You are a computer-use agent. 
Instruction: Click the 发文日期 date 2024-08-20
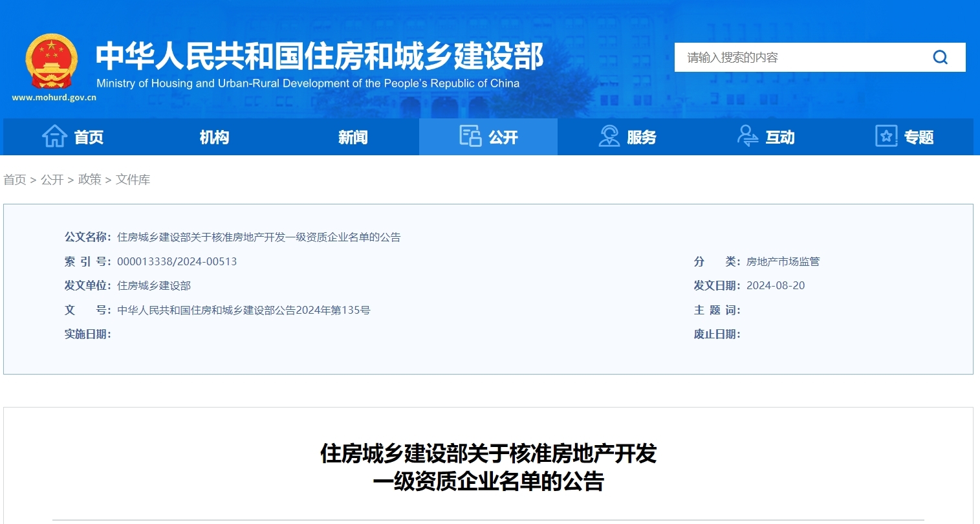click(776, 285)
